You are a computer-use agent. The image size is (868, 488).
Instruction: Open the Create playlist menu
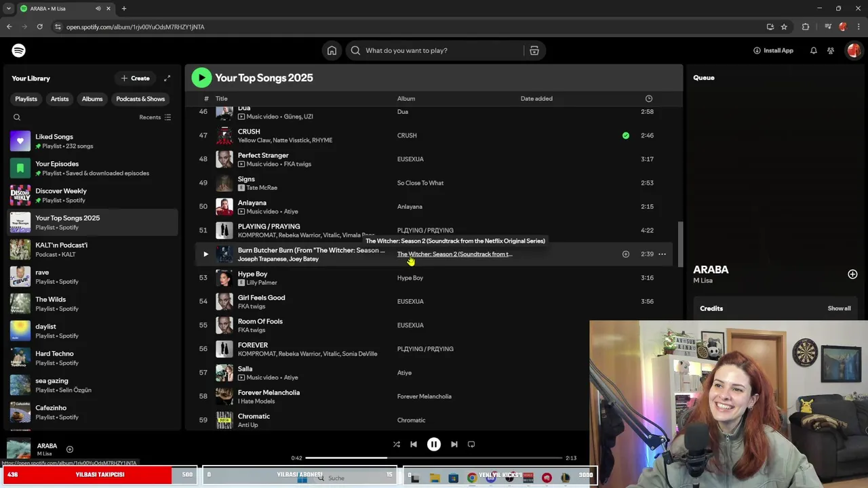tap(135, 78)
